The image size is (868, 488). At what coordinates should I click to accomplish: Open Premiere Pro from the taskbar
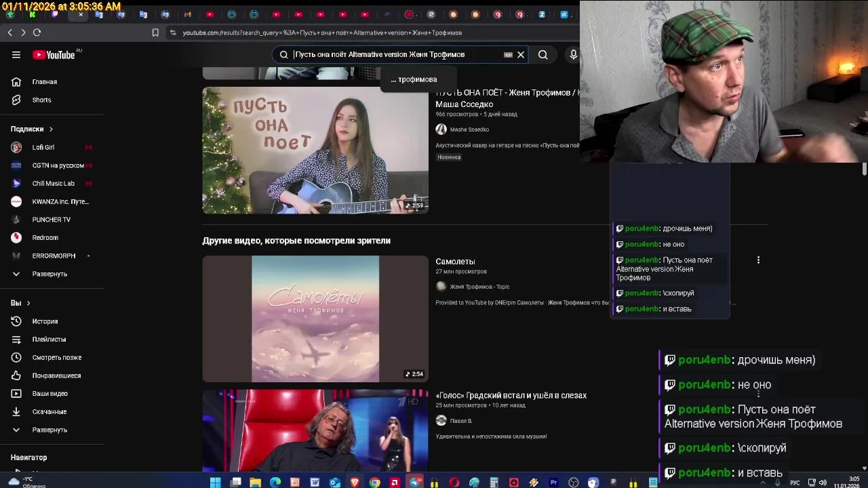(x=553, y=483)
